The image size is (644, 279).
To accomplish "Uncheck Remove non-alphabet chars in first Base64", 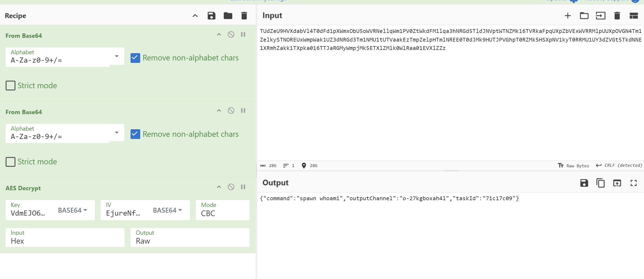I will coord(135,58).
